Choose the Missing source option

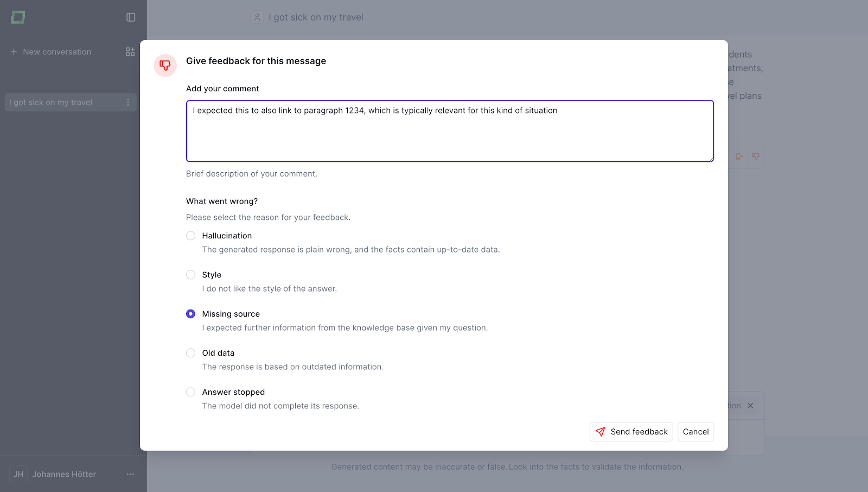click(x=190, y=314)
